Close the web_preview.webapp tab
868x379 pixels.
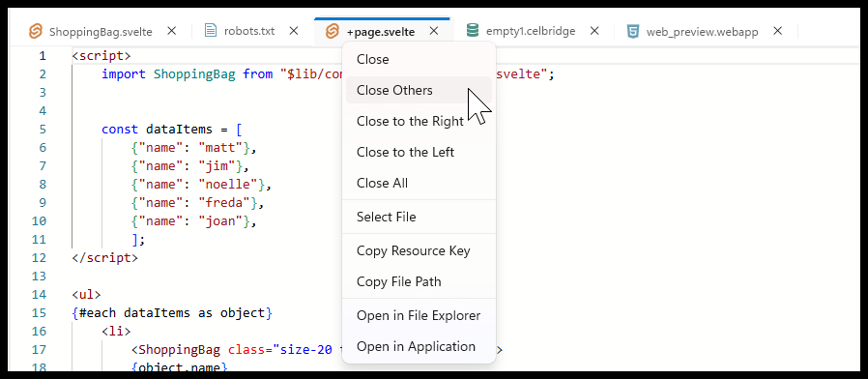pyautogui.click(x=778, y=31)
